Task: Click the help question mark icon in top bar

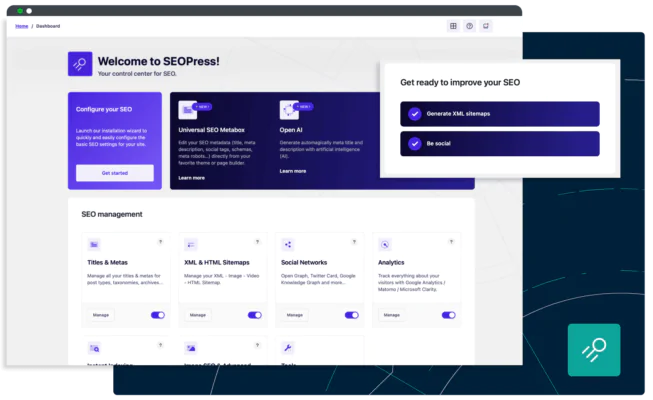Action: click(x=469, y=26)
